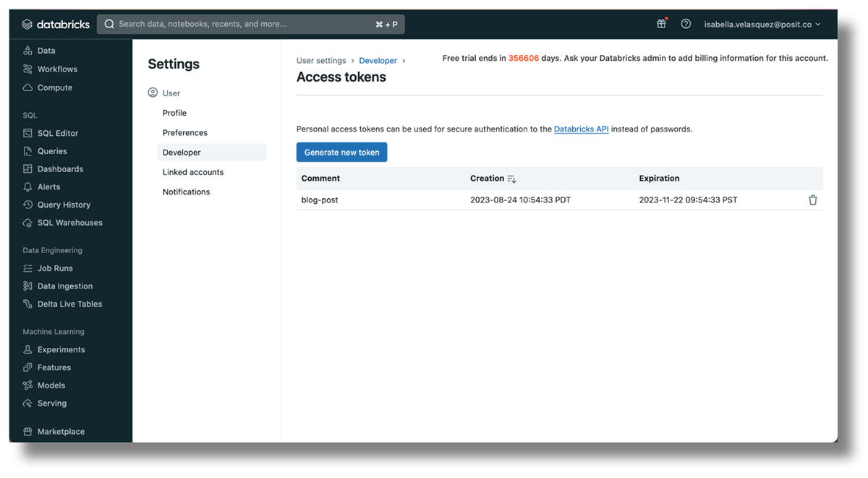Click the Marketplace icon in sidebar
Screen dimensions: 868x478
tap(27, 432)
